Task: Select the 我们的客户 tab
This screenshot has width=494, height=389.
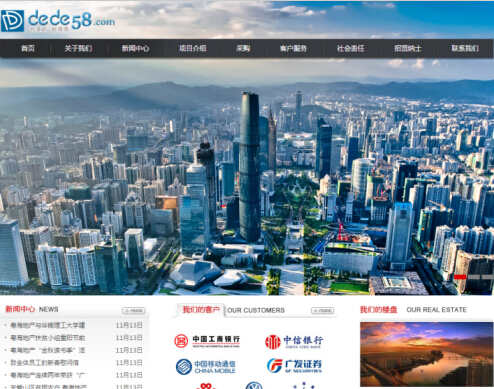Action: (201, 310)
